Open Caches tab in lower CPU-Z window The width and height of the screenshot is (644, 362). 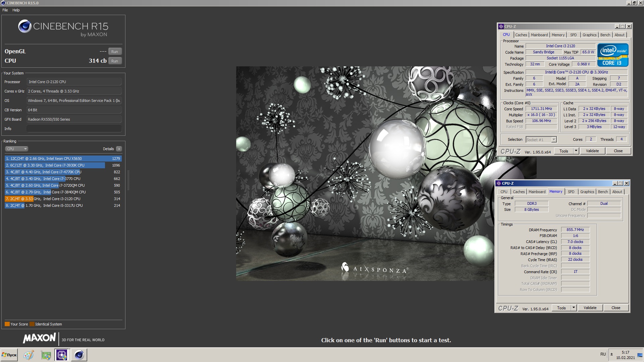click(x=519, y=192)
